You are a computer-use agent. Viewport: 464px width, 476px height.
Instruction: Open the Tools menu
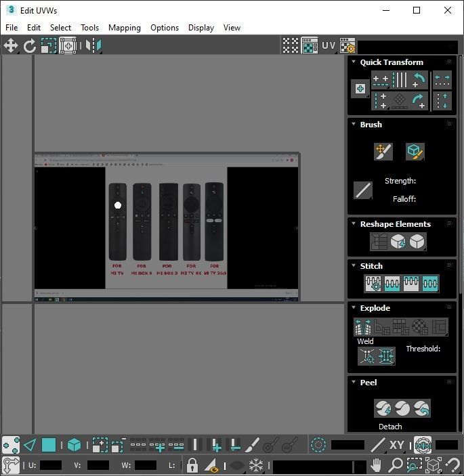coord(90,28)
